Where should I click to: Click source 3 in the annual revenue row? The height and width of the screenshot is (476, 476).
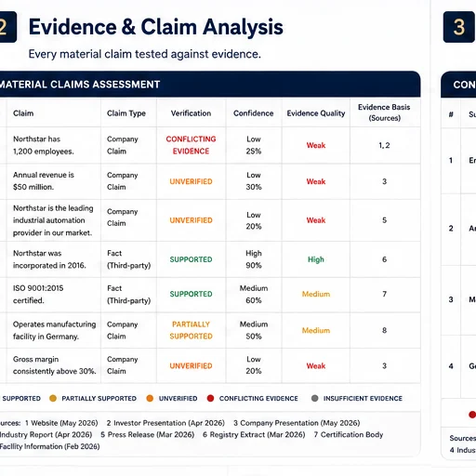[384, 181]
